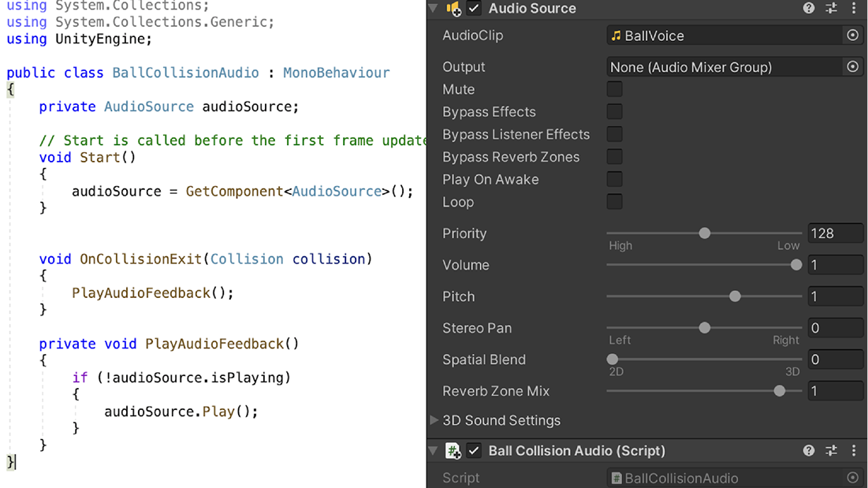Open Ball Collision Audio presets icon

coord(831,451)
